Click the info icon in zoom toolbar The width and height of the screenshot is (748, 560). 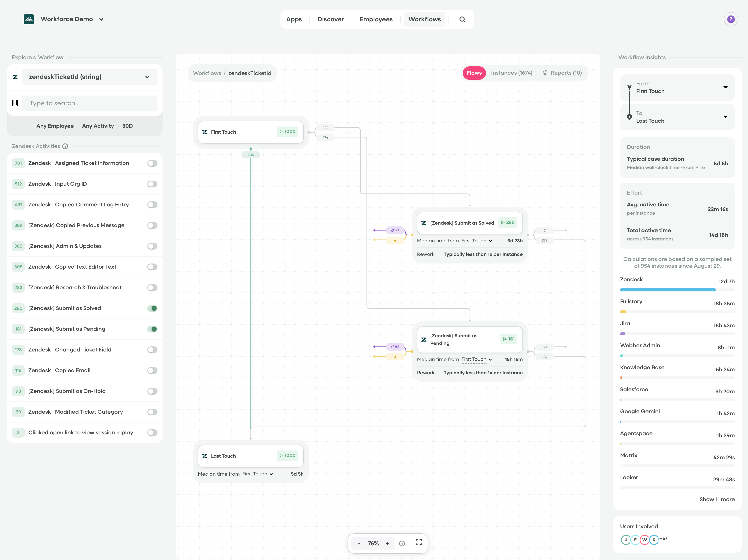402,544
